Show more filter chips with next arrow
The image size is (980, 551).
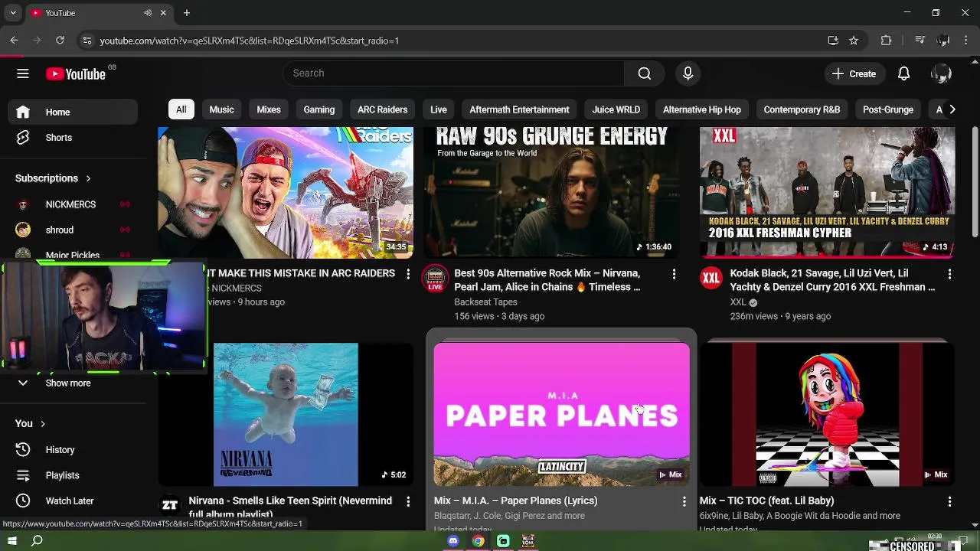coord(952,109)
